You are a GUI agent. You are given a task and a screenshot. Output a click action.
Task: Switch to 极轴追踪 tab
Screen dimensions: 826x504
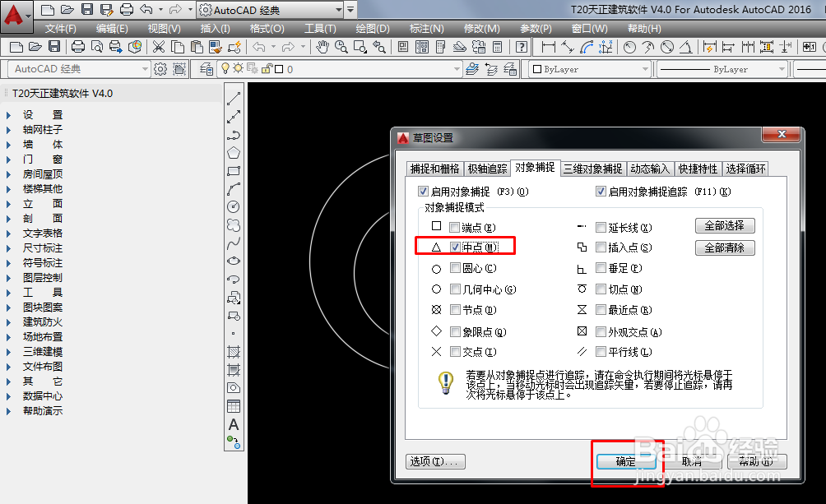click(x=487, y=169)
